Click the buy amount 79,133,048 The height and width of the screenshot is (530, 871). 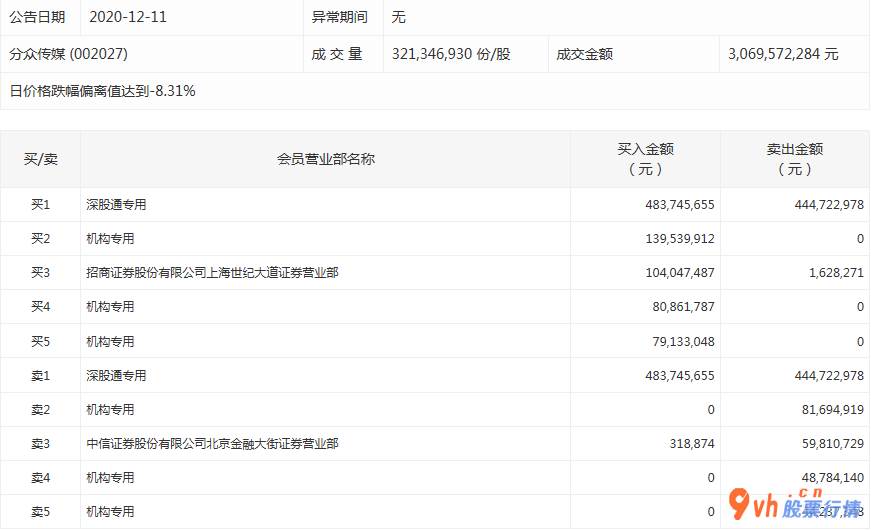click(683, 342)
